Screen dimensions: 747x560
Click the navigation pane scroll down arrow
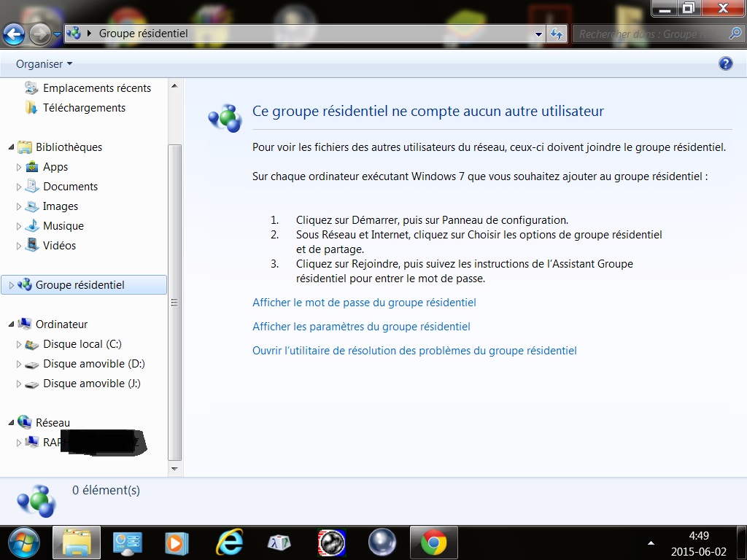174,469
